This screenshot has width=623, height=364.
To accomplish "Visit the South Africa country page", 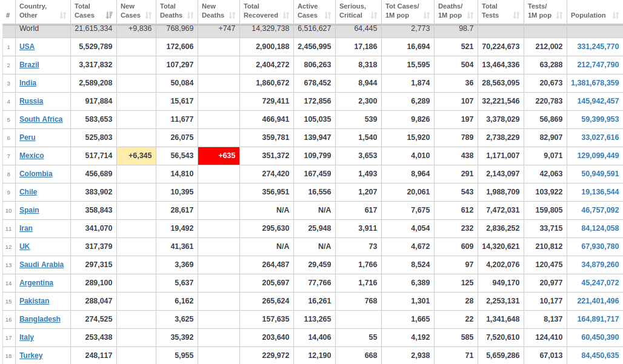I will [x=41, y=119].
